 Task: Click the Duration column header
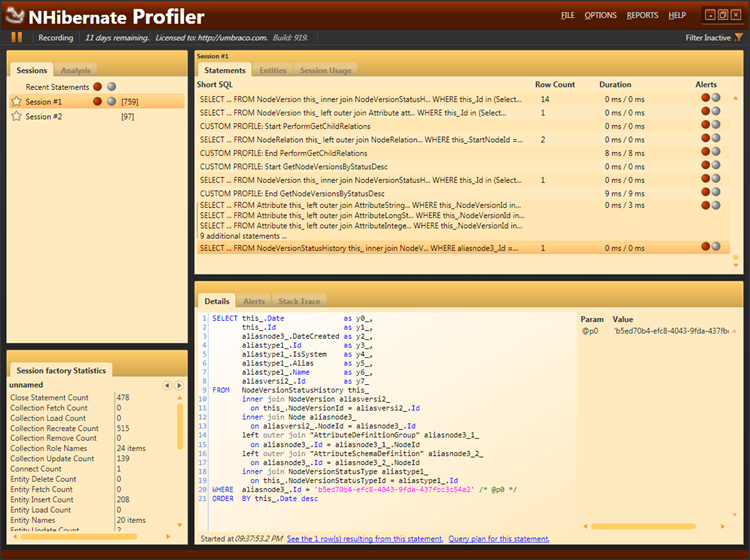pyautogui.click(x=615, y=84)
